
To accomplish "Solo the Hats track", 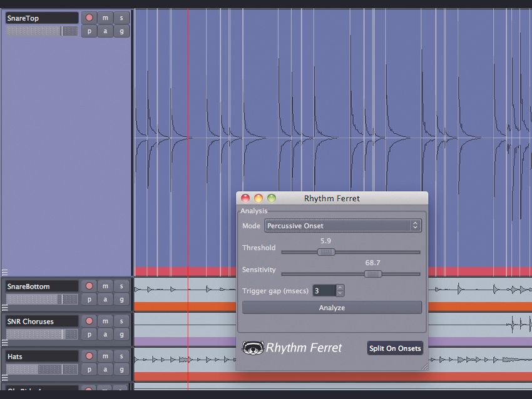I will tap(121, 356).
